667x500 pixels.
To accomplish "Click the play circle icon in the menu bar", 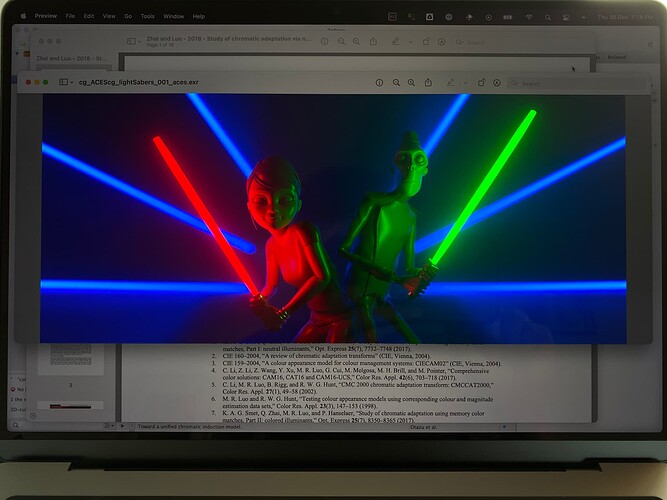I will click(x=489, y=17).
